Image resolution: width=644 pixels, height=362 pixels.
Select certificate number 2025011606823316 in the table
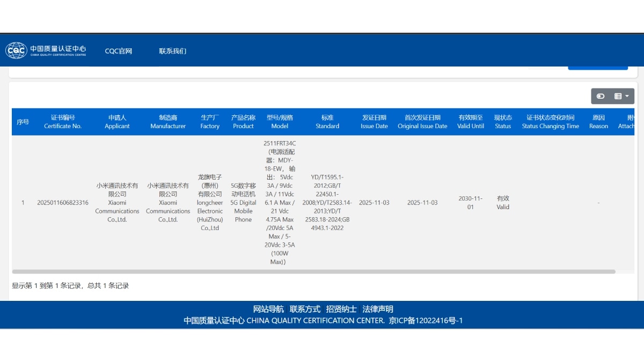[63, 203]
